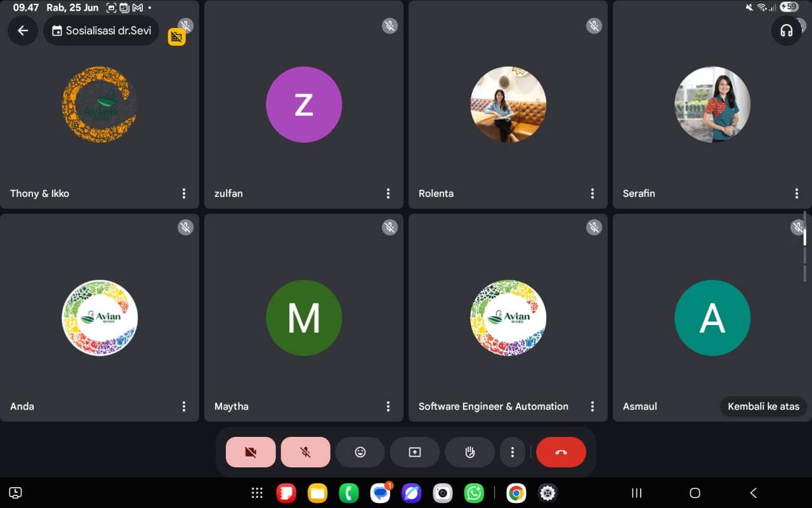End the call with the red hang-up button
This screenshot has height=508, width=812.
pos(561,452)
